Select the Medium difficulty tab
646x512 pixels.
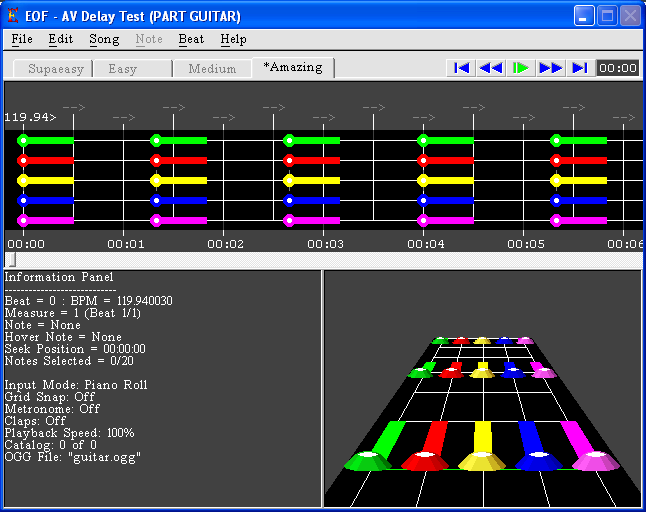[212, 69]
